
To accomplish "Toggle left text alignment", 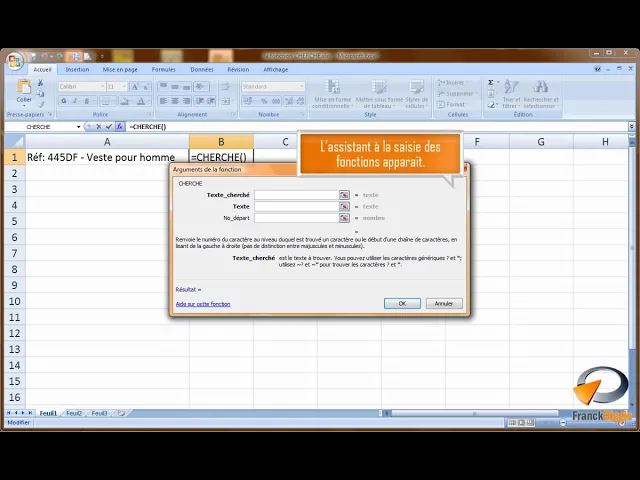I will [163, 101].
